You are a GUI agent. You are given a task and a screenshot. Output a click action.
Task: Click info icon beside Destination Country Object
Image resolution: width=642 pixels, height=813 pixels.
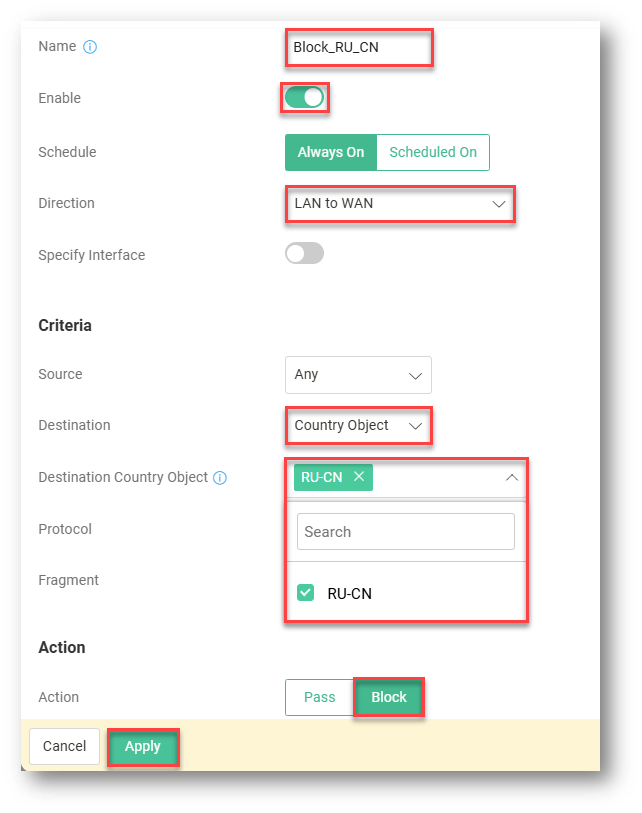coord(220,478)
